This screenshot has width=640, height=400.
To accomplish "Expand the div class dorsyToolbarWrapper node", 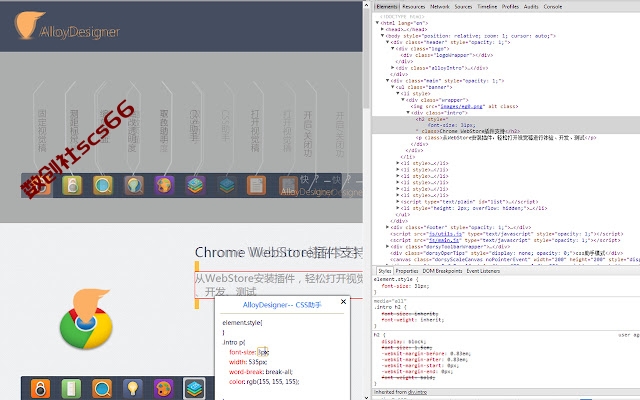I will (x=387, y=247).
